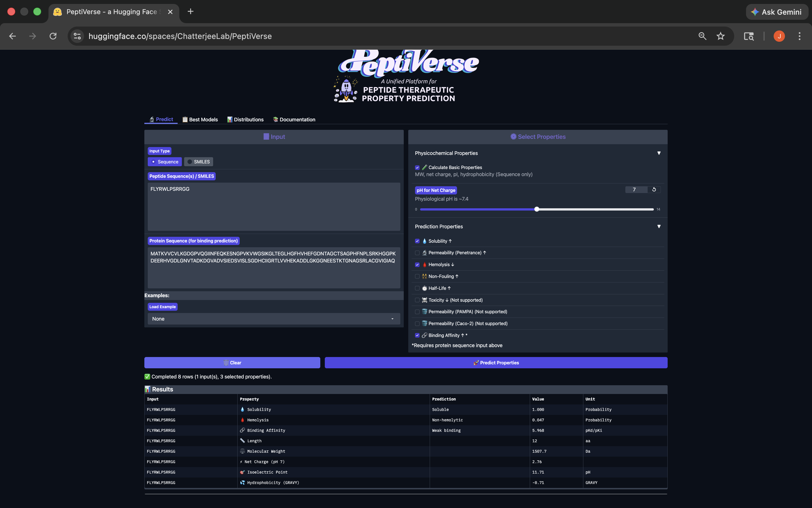Open the Best Models tab
The image size is (812, 508).
[x=200, y=120]
